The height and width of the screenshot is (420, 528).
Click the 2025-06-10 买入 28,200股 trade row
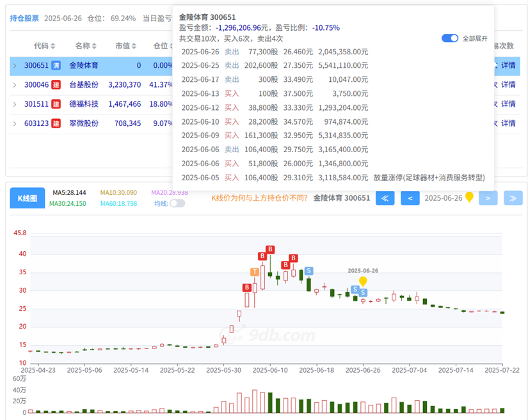pyautogui.click(x=275, y=121)
